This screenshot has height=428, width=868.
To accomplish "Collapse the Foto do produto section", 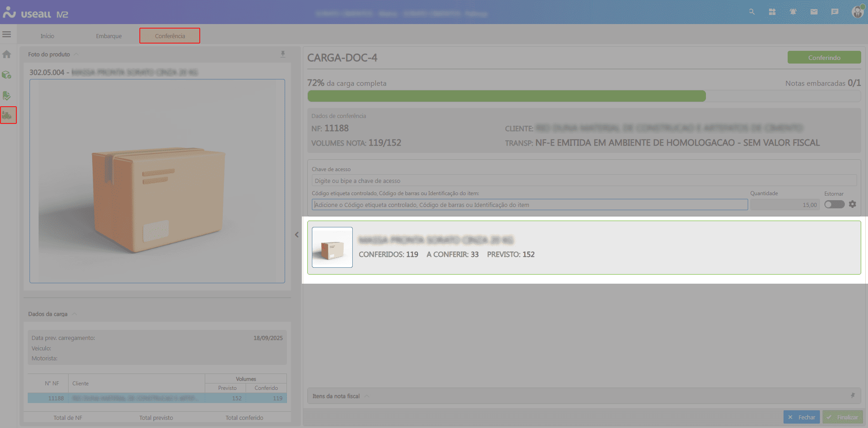I will click(76, 54).
